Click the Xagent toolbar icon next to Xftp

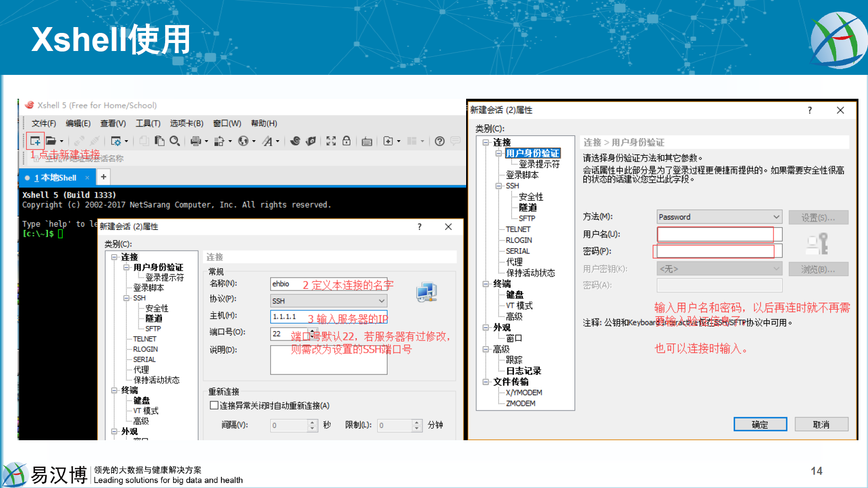tap(311, 141)
